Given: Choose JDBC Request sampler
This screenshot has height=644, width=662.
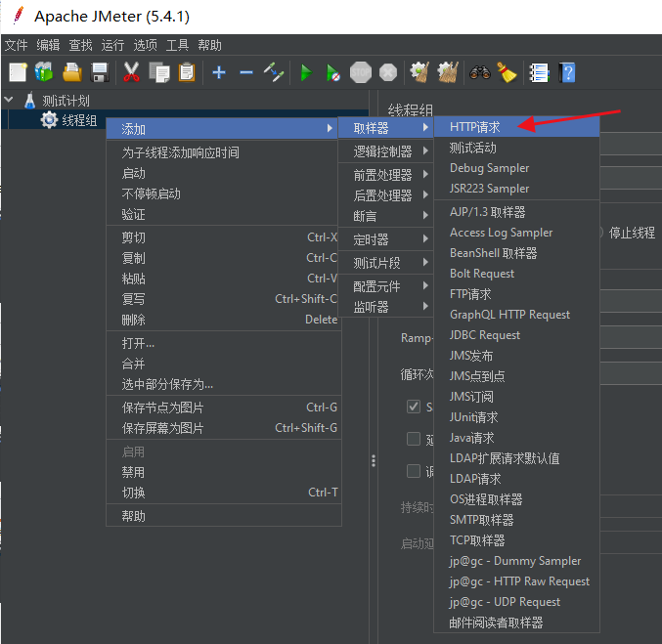Looking at the screenshot, I should pyautogui.click(x=516, y=335).
